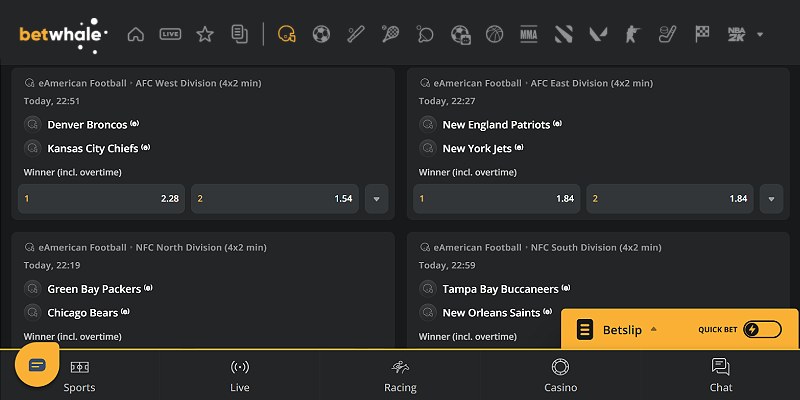Click the betwhale logo
The height and width of the screenshot is (400, 800).
63,35
